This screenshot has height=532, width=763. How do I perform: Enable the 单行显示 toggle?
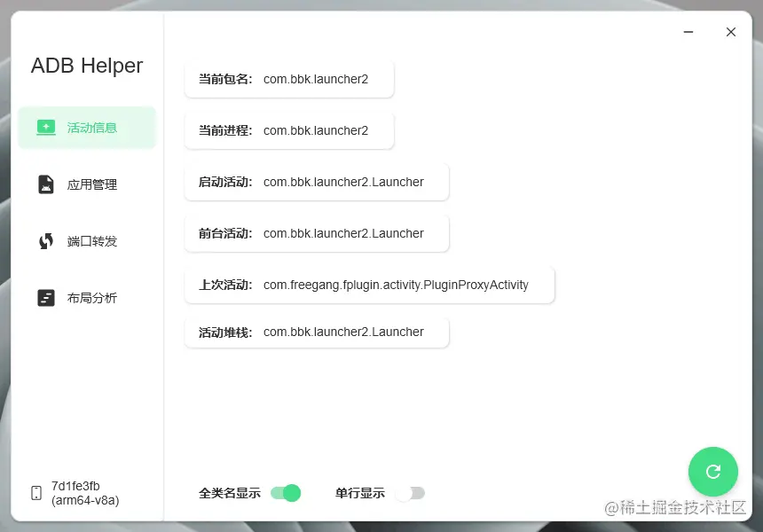[x=410, y=492]
